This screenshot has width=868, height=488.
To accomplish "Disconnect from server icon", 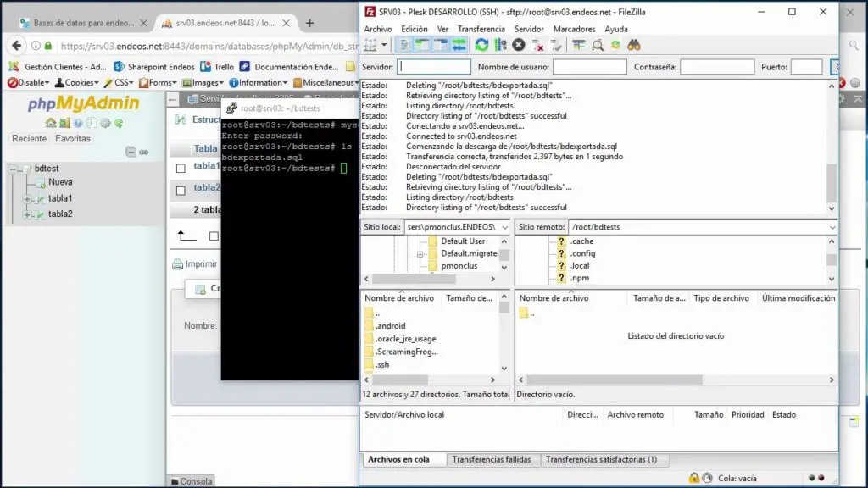I will click(537, 45).
